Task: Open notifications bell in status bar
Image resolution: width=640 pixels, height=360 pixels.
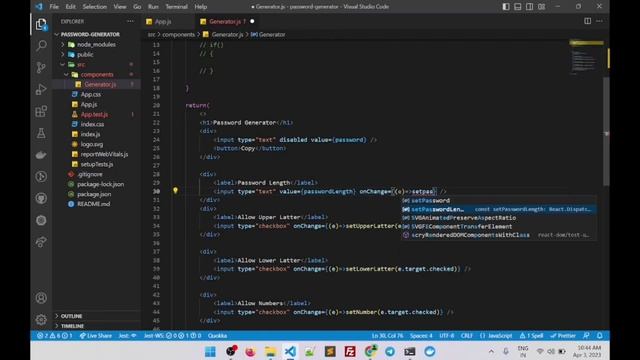Action: pyautogui.click(x=600, y=336)
